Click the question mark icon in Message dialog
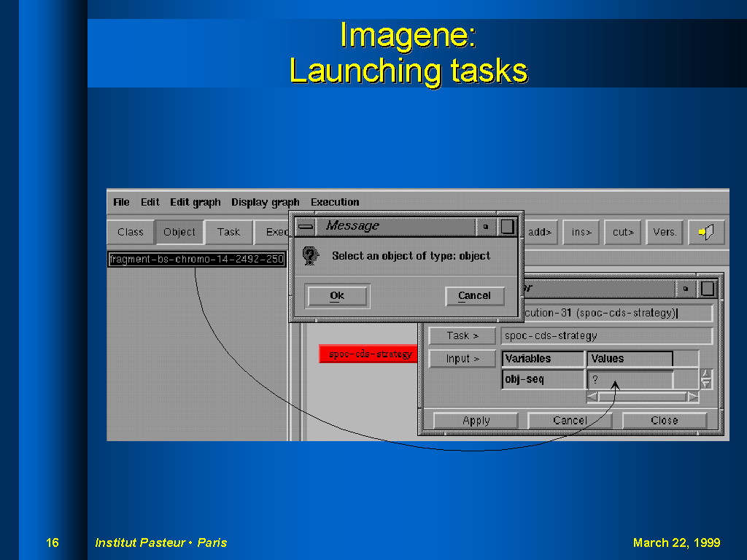The image size is (747, 560). point(311,256)
